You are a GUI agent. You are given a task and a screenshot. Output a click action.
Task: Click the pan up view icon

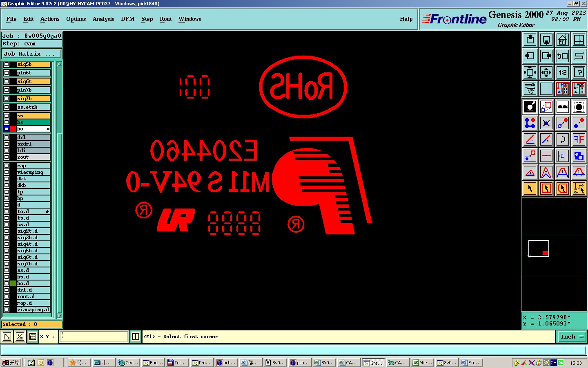(530, 40)
